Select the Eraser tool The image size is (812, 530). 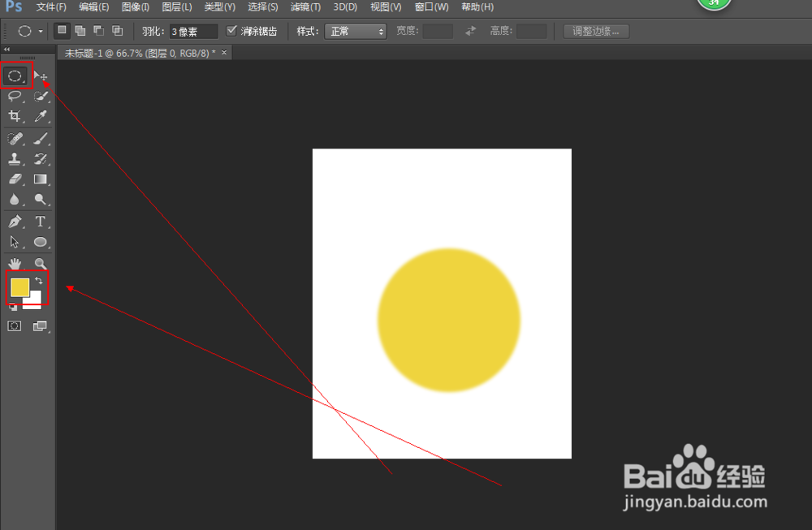click(x=15, y=179)
